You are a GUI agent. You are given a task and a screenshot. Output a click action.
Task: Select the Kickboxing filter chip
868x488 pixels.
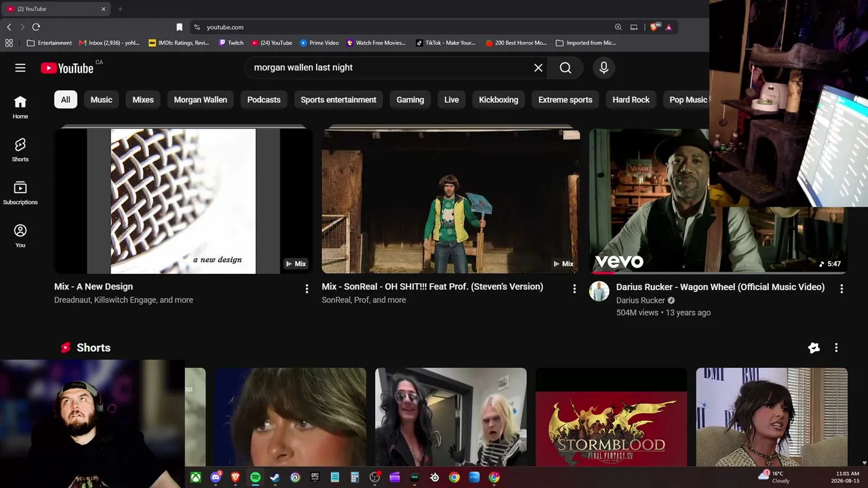pyautogui.click(x=498, y=100)
